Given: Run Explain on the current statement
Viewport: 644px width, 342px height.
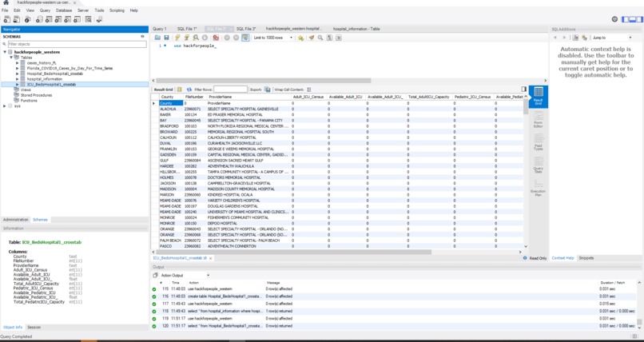Looking at the screenshot, I should click(196, 38).
